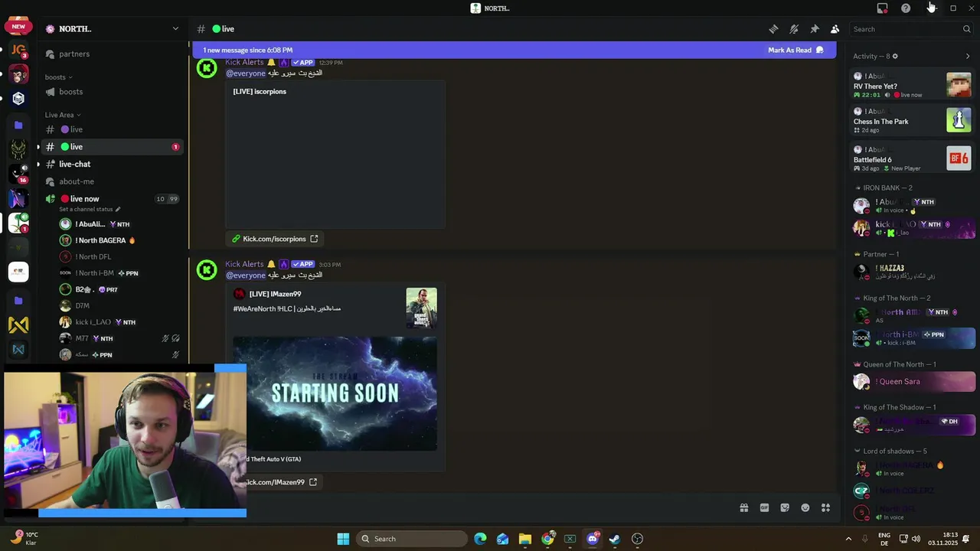980x551 pixels.
Task: Open File Explorer from taskbar
Action: coord(525,539)
